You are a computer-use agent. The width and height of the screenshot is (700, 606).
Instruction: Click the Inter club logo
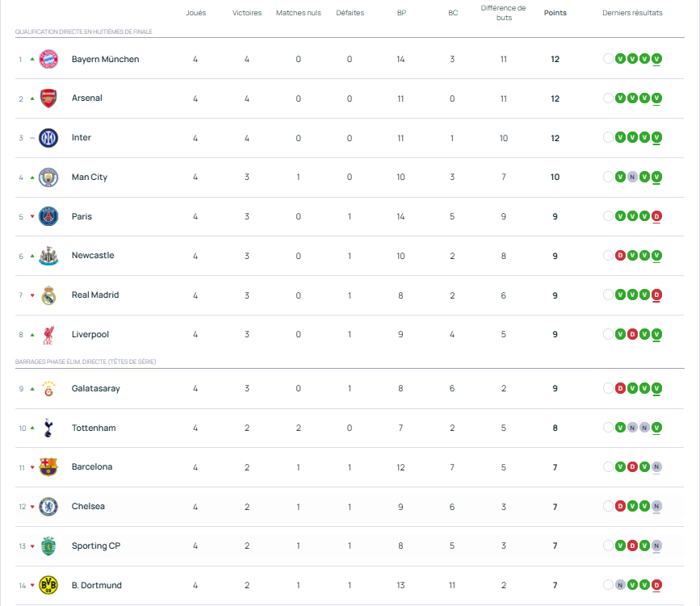coord(49,138)
